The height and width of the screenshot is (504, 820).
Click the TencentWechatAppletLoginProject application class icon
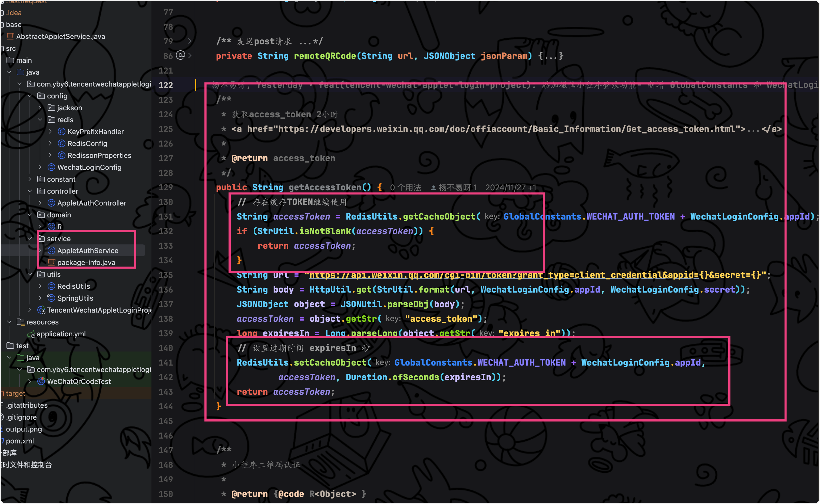tap(41, 310)
